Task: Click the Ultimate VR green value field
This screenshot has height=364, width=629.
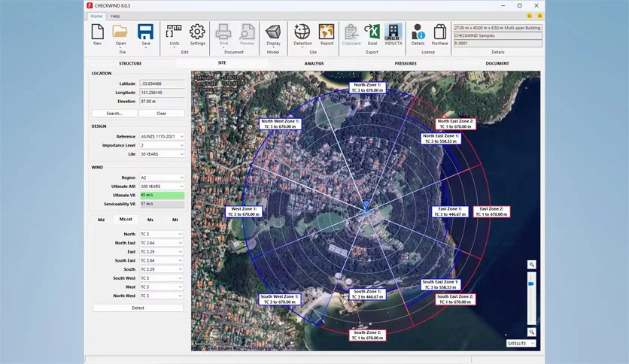Action: [162, 196]
